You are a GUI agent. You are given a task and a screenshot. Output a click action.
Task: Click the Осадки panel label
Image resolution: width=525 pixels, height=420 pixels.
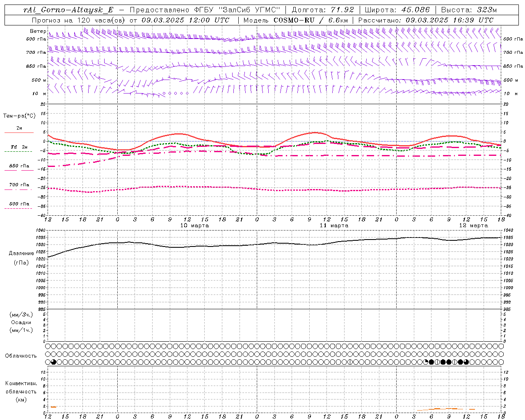[x=21, y=322]
